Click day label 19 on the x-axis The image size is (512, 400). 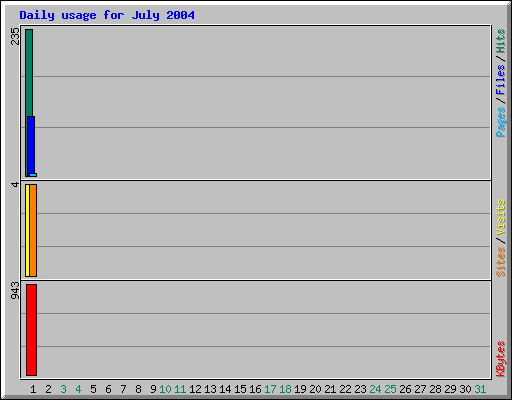tap(300, 389)
